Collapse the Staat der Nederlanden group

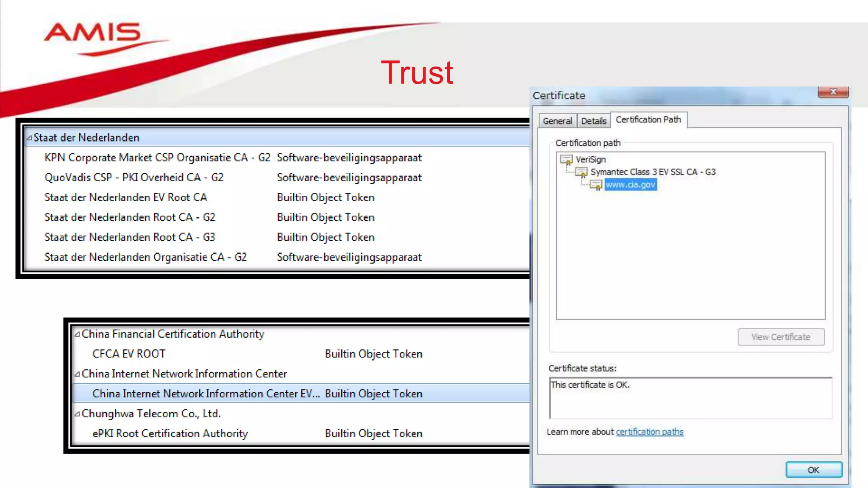29,138
